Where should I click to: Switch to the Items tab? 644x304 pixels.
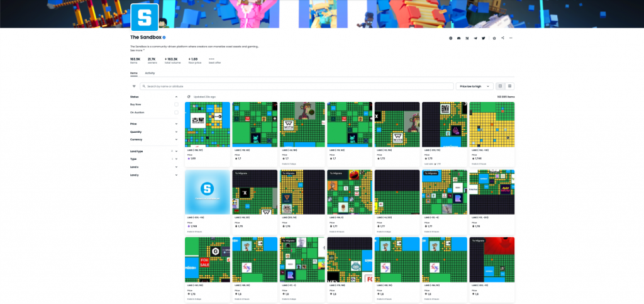click(x=134, y=73)
